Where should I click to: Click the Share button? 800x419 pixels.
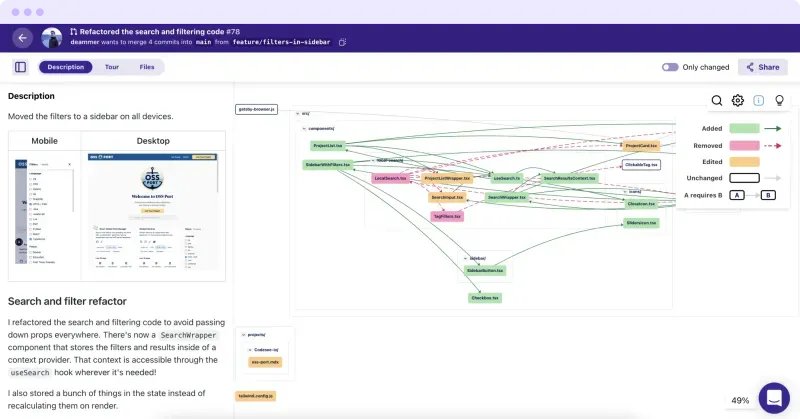click(x=763, y=67)
